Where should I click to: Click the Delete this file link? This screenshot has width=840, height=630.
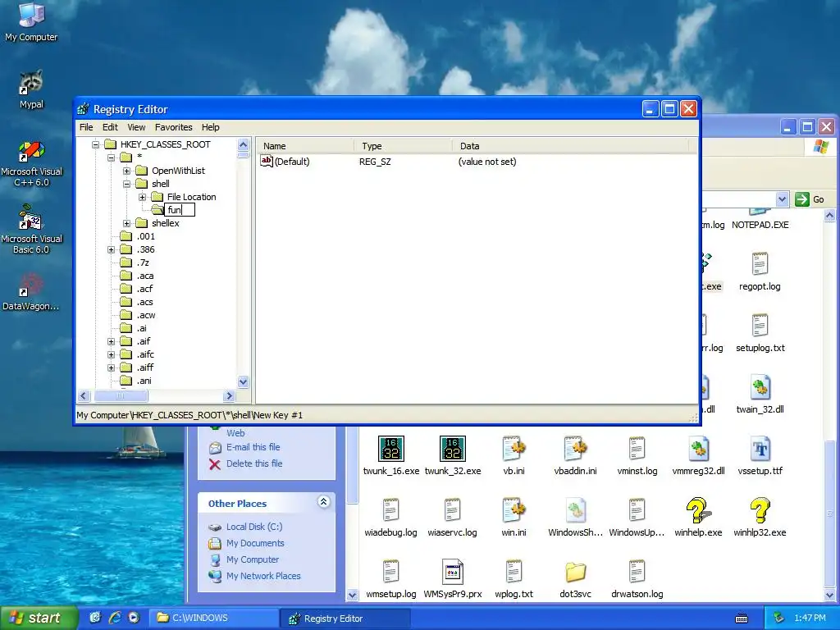(254, 463)
